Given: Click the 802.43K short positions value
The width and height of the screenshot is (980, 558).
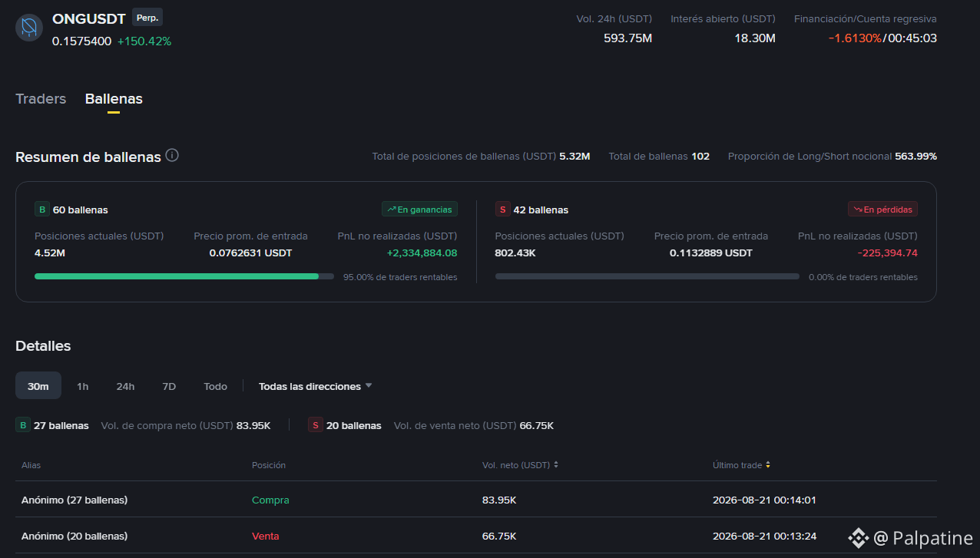Looking at the screenshot, I should pyautogui.click(x=515, y=253).
